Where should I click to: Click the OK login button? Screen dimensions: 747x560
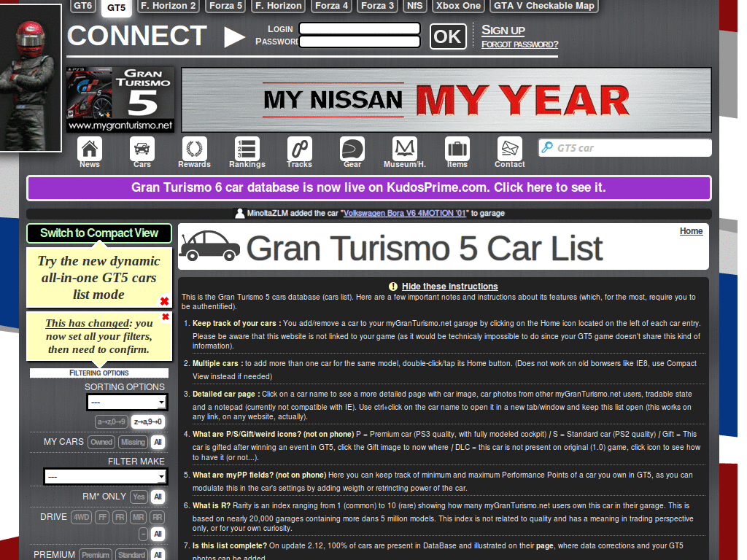point(448,36)
